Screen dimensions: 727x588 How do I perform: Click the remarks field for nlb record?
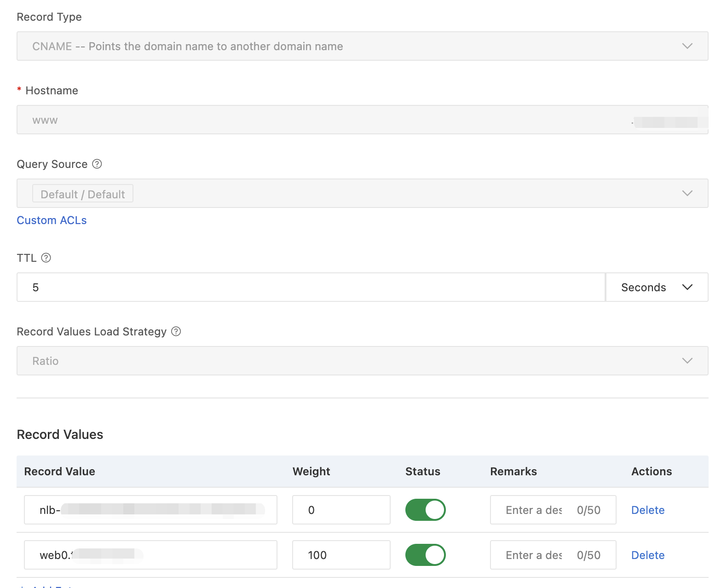534,510
